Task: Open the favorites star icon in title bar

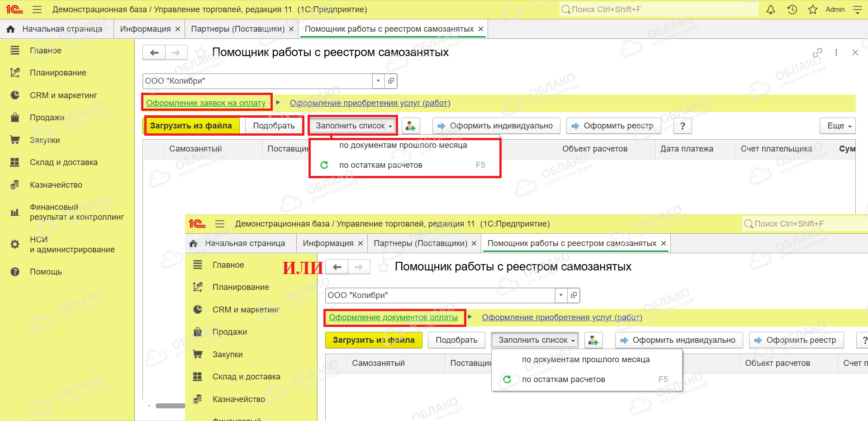Action: [x=813, y=9]
